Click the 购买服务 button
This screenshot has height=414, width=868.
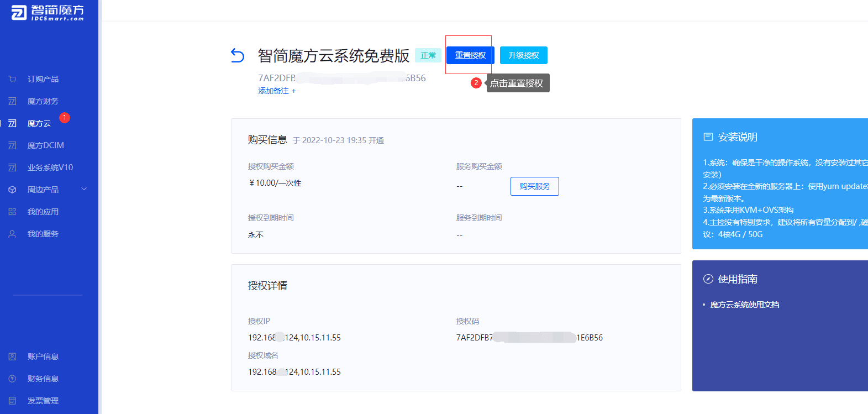(535, 186)
